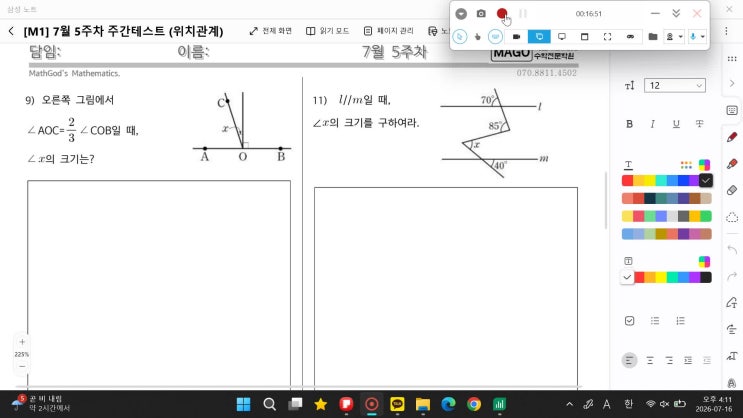Open page management (페이지 관리)
Image resolution: width=743 pixels, height=418 pixels.
tap(389, 31)
